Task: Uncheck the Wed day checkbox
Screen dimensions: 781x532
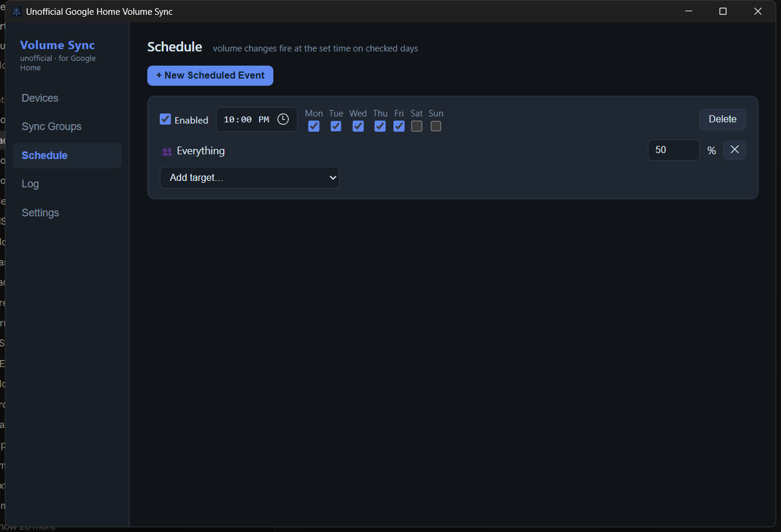Action: 358,126
